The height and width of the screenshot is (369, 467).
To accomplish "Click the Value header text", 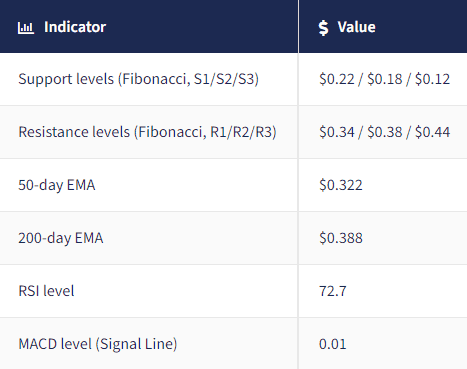I will point(356,27).
